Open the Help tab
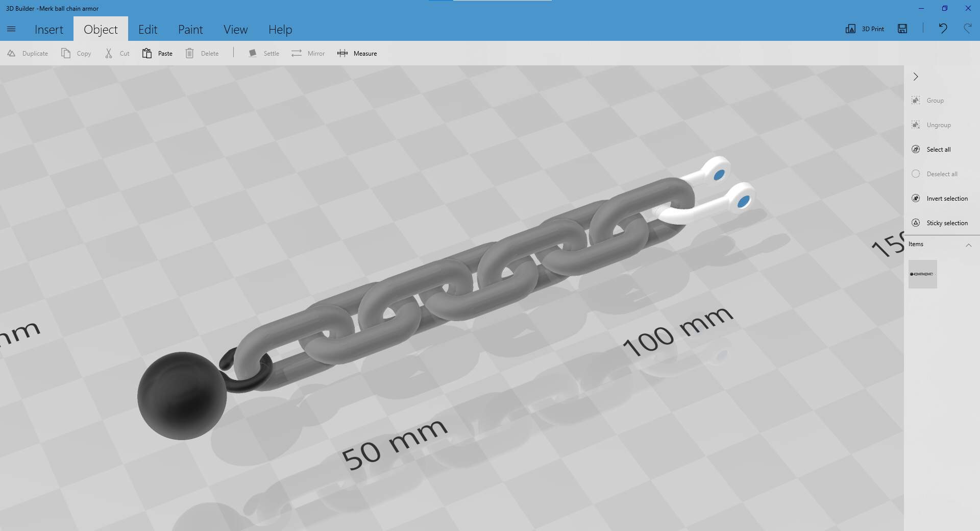The image size is (980, 531). pos(280,30)
